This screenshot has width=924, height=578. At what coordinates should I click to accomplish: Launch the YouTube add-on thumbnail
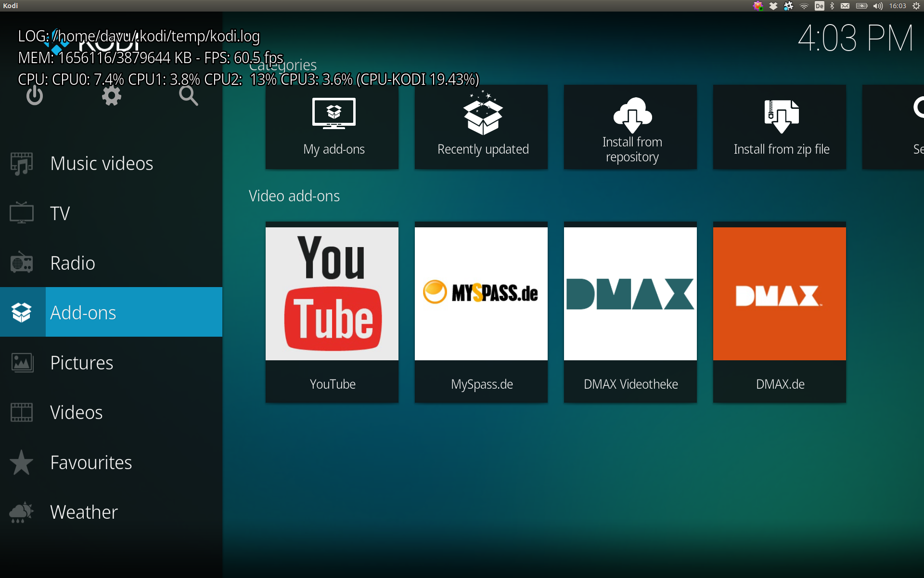tap(332, 294)
